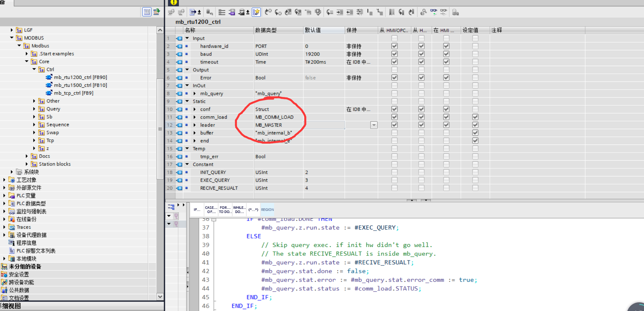
Task: Insert an IF statement snippet
Action: (197, 210)
